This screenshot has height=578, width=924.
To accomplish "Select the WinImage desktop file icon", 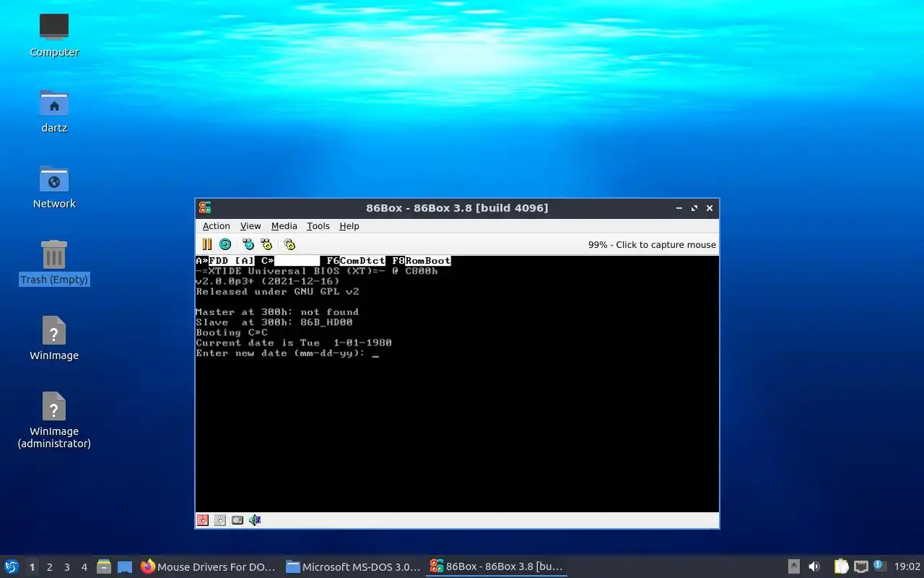I will tap(54, 338).
